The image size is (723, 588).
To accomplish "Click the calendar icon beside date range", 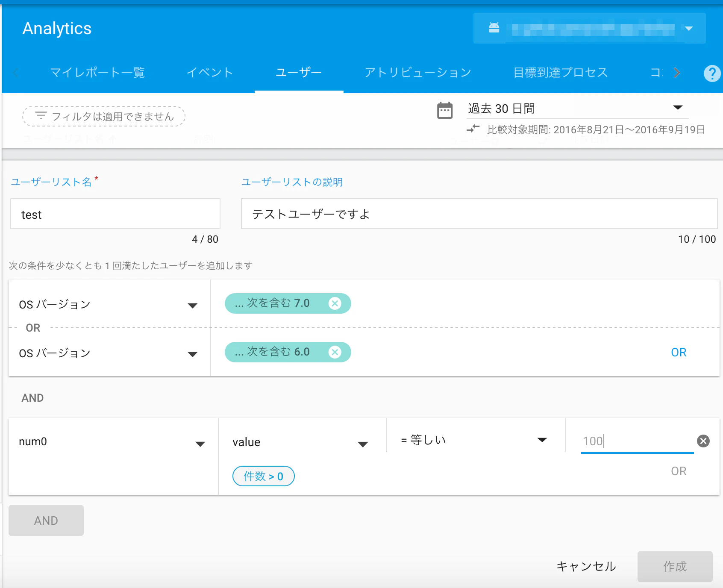I will tap(445, 110).
